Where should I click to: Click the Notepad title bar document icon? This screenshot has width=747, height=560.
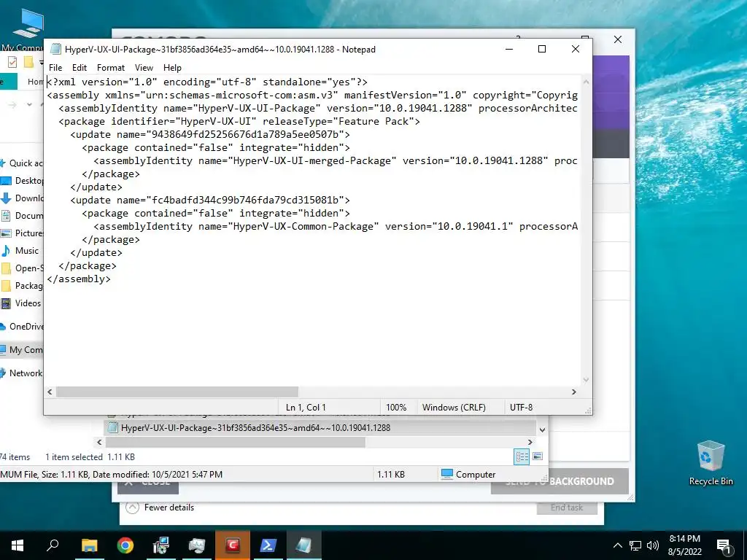point(55,49)
